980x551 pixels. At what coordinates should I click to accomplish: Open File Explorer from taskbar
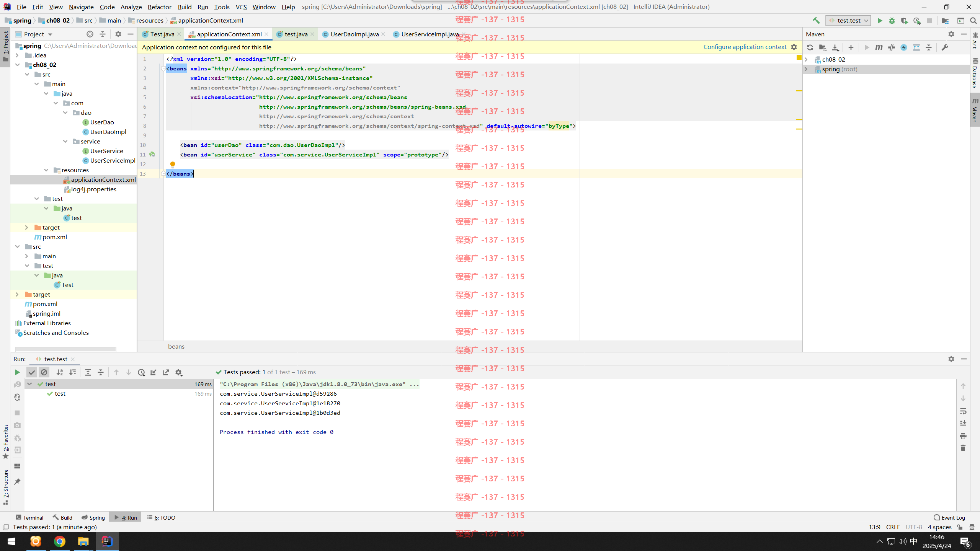coord(83,541)
